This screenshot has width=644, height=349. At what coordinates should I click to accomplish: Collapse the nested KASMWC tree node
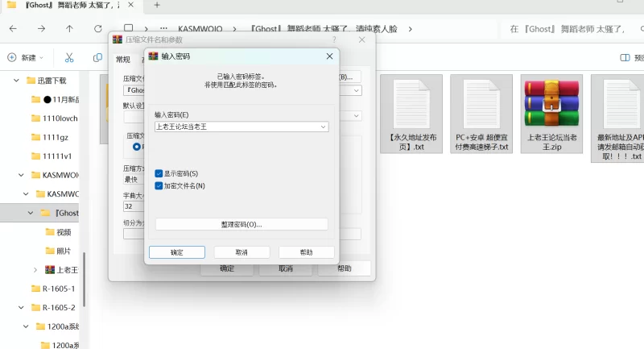(x=26, y=194)
